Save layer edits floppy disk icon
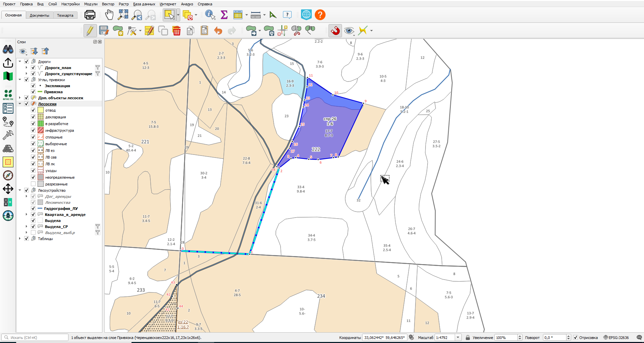Viewport: 644px width, 343px height. point(104,31)
